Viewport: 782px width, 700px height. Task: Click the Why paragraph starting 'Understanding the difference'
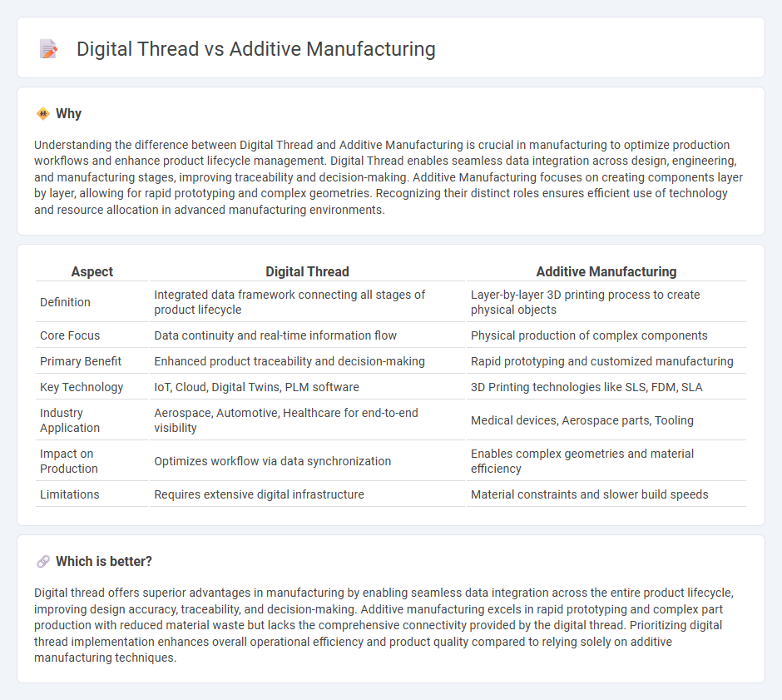tap(389, 177)
